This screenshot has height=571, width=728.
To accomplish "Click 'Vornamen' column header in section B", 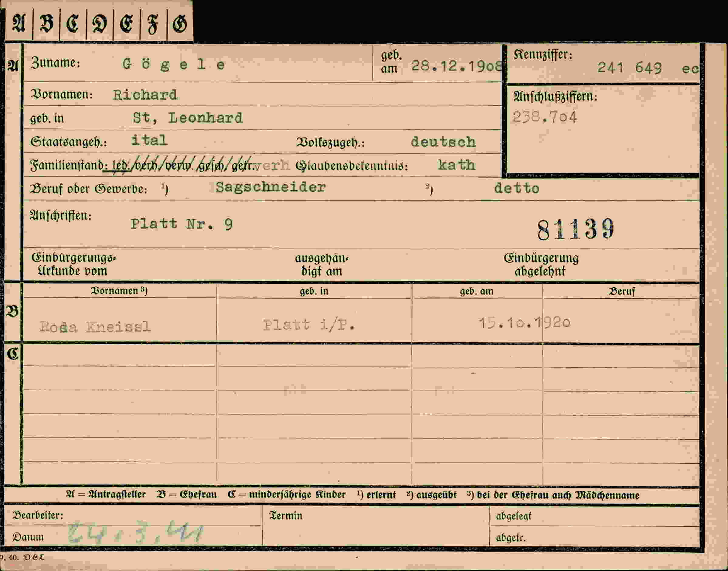I will (119, 291).
